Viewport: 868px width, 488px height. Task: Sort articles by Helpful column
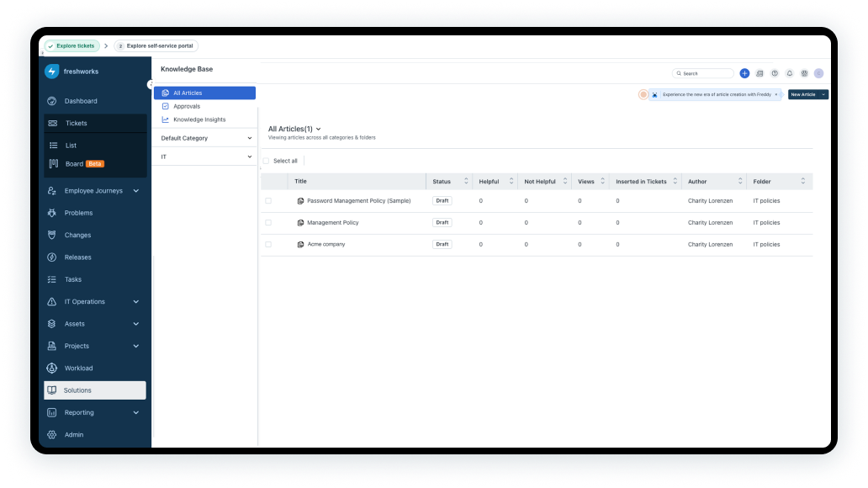[511, 181]
